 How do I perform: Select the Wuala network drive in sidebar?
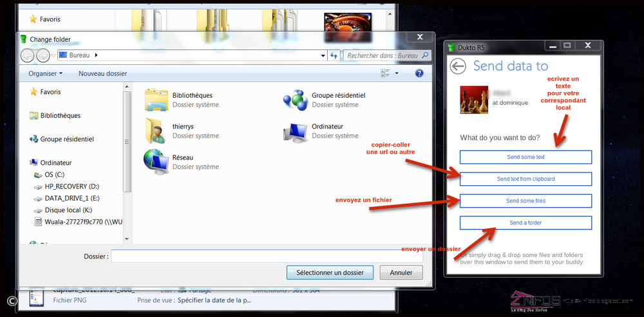click(x=83, y=222)
